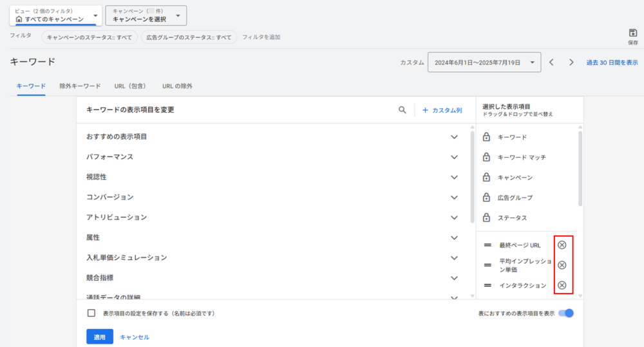Switch to the 除外キーワード tab
This screenshot has height=347, width=644.
[x=80, y=86]
